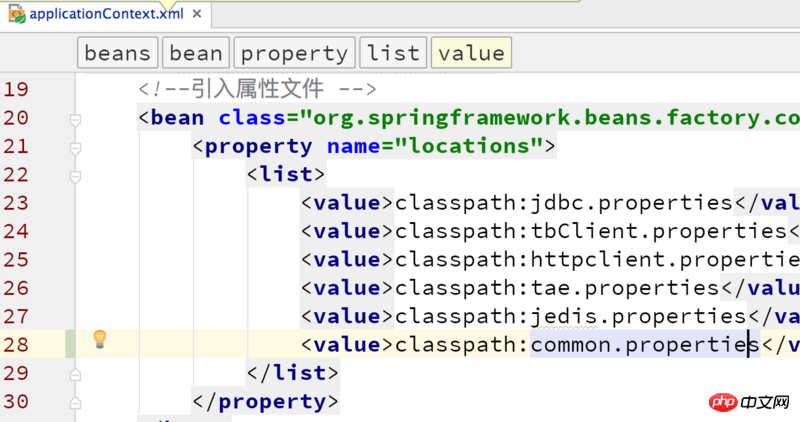
Task: Select the applicationContext.xml editor tab
Action: coord(106,14)
